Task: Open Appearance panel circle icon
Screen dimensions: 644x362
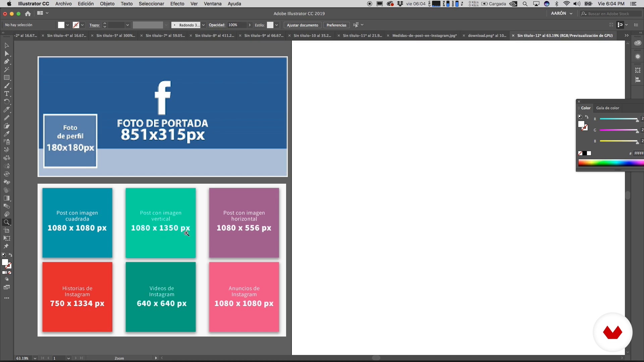Action: click(638, 57)
